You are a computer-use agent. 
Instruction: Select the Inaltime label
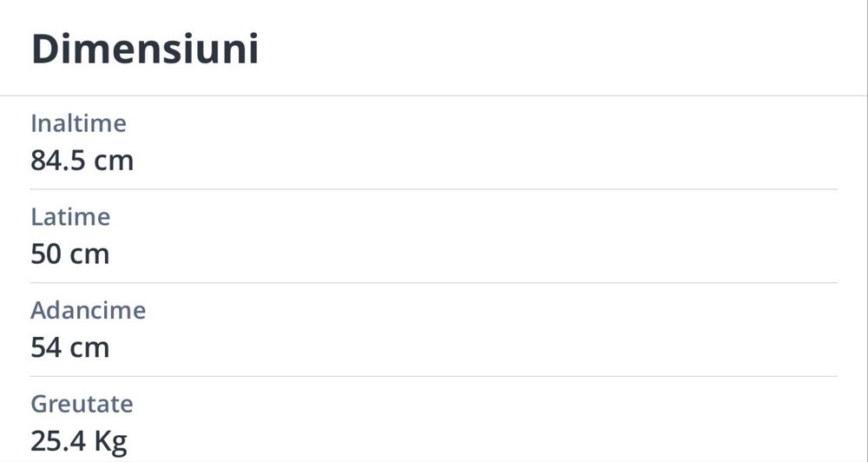tap(78, 123)
